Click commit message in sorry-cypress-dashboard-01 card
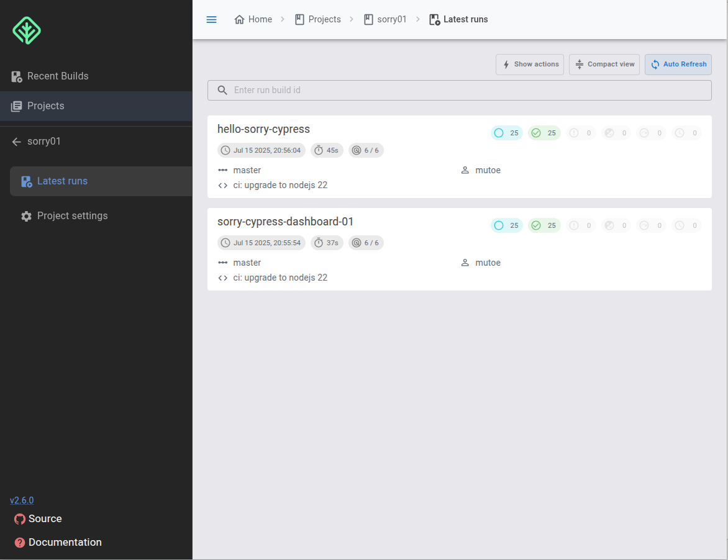The image size is (728, 560). 280,278
